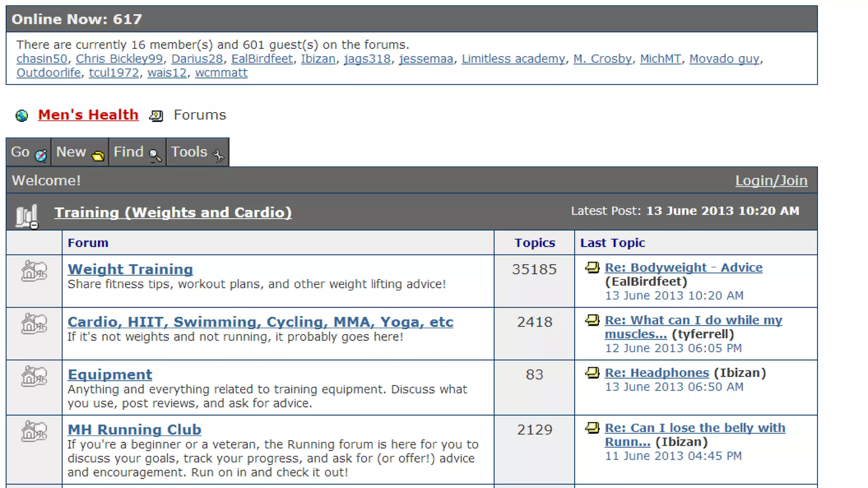This screenshot has width=868, height=488.
Task: Click the Forums breadcrumb icon
Action: point(156,116)
